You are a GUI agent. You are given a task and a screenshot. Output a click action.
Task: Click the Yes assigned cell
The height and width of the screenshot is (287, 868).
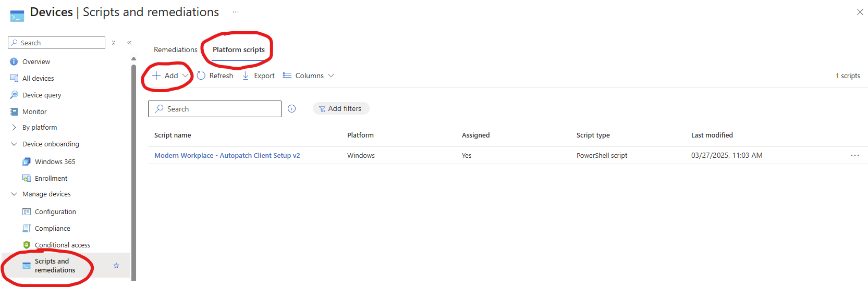(467, 155)
